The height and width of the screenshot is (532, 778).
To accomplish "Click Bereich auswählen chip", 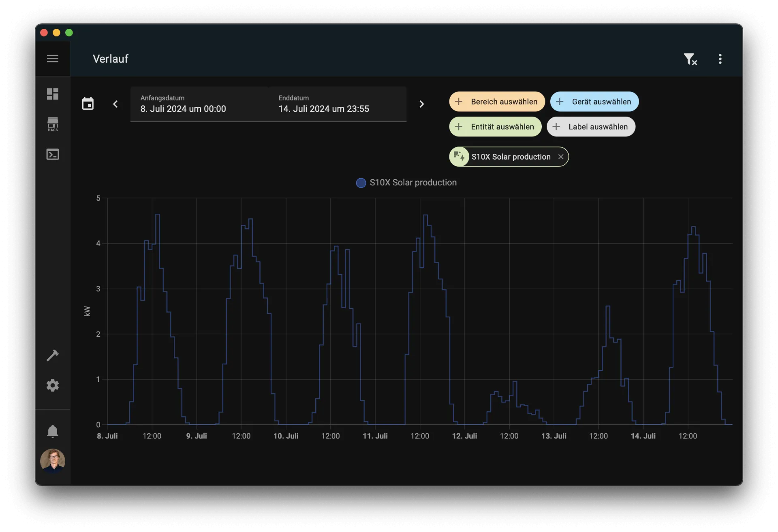I will click(497, 102).
